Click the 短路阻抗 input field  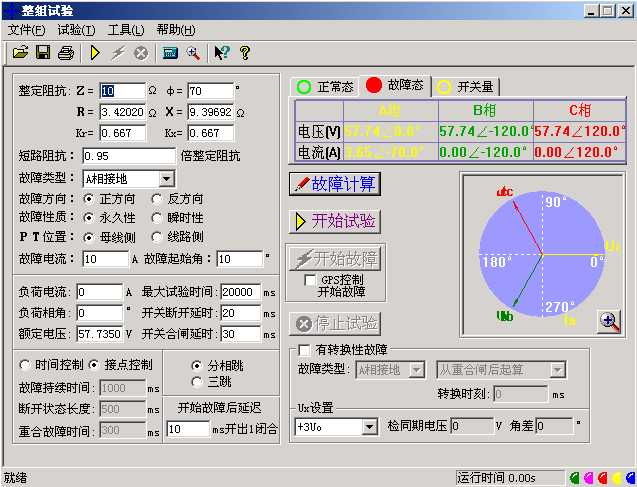point(129,156)
